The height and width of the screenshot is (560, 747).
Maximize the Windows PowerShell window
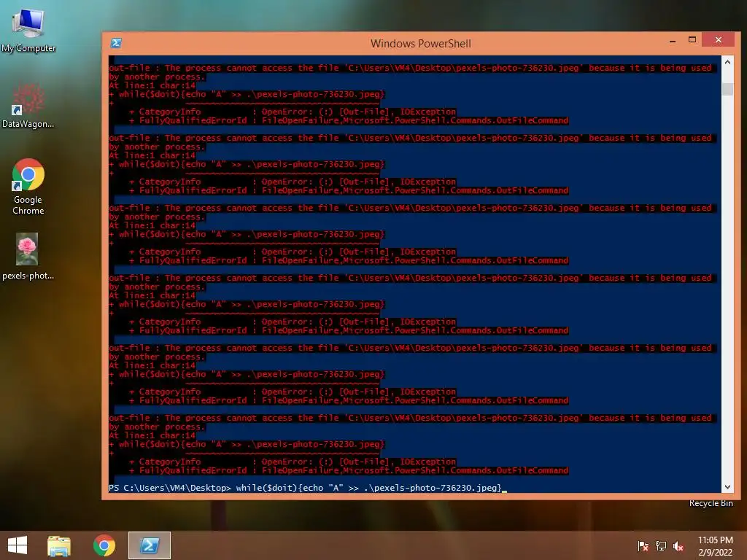(x=692, y=40)
